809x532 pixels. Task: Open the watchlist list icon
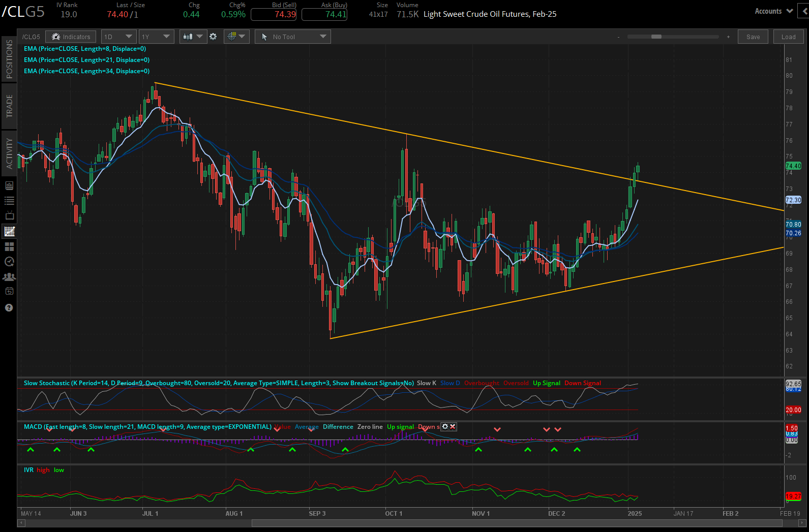[x=9, y=201]
